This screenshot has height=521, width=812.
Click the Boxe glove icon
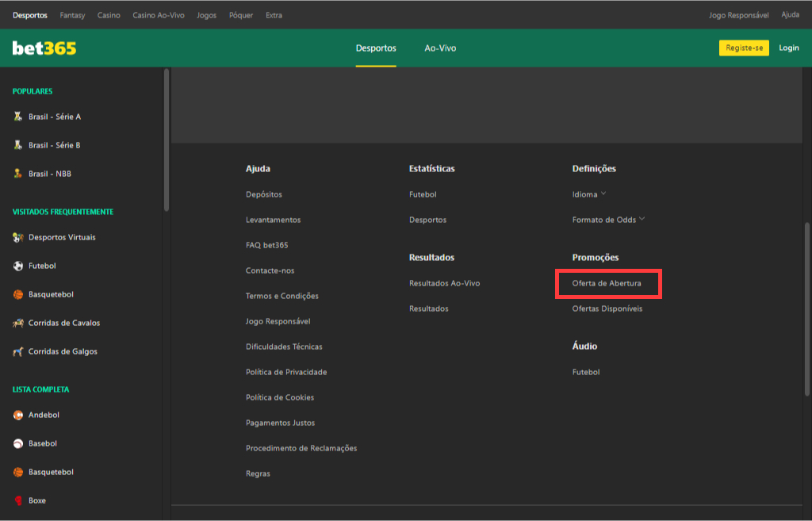[18, 500]
